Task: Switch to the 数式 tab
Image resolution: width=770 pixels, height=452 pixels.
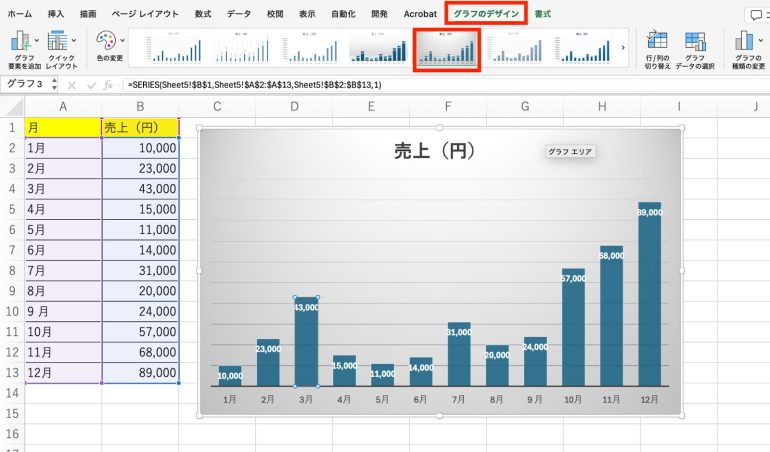Action: pos(203,14)
